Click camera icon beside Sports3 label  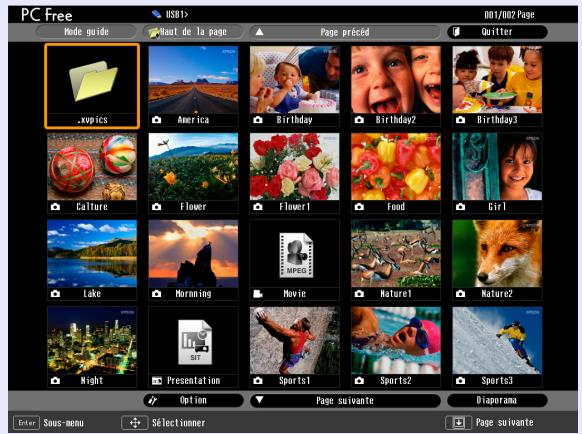pyautogui.click(x=460, y=381)
